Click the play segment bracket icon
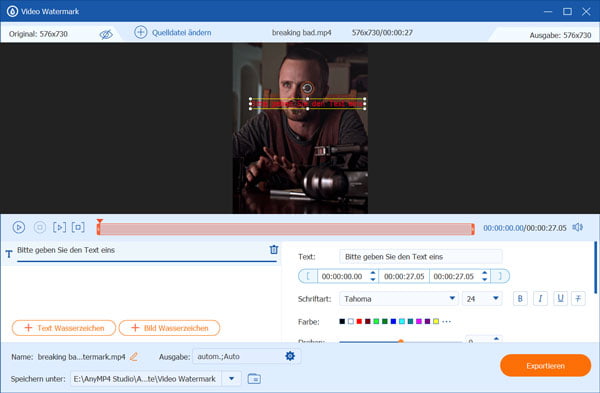The height and width of the screenshot is (393, 600). click(x=59, y=227)
